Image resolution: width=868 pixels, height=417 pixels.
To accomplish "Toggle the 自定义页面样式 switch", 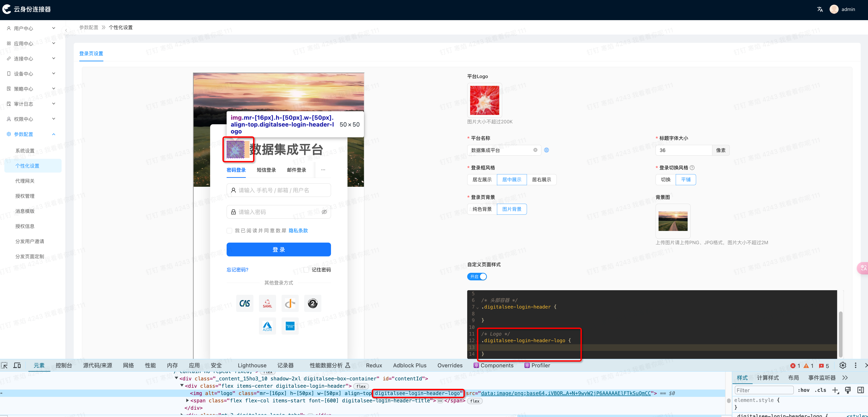I will (477, 276).
